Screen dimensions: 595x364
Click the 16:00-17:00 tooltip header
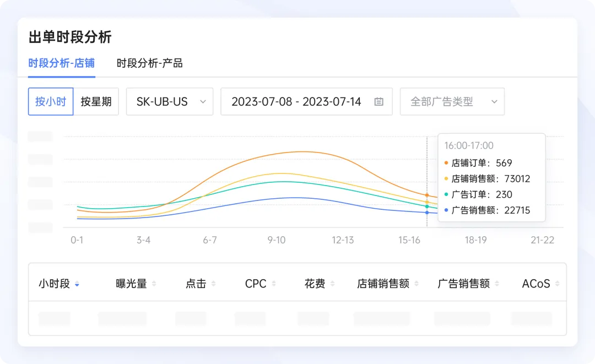469,145
